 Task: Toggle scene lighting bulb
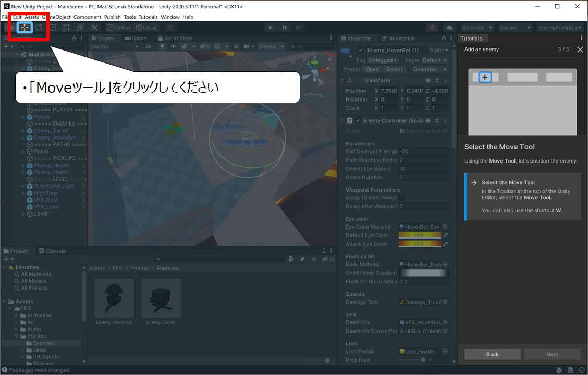point(162,46)
